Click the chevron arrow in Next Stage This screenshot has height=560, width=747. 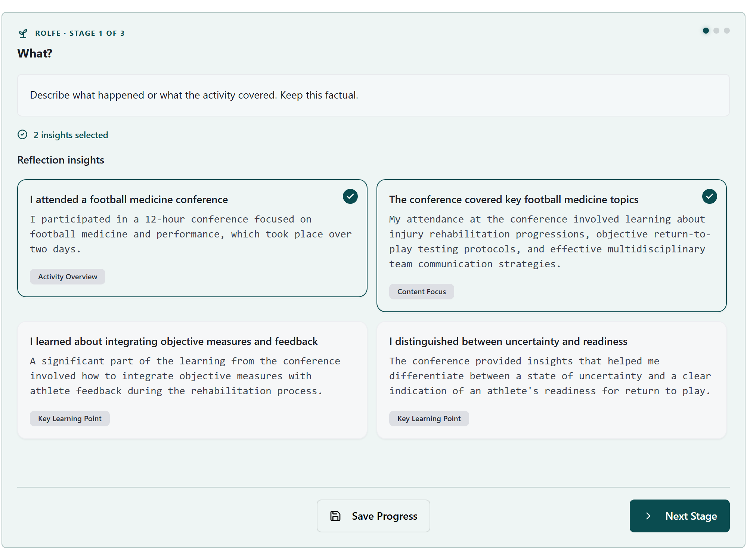(x=648, y=516)
